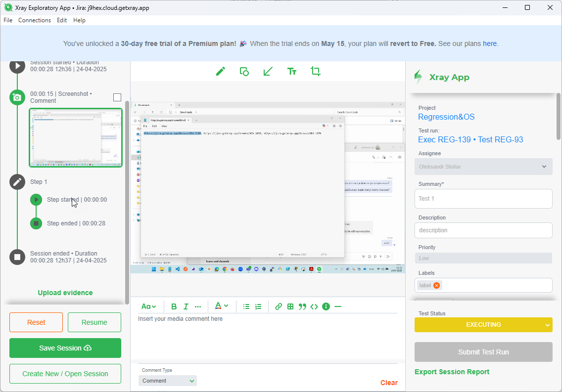
Task: Insert a horizontal divider line
Action: 337,306
